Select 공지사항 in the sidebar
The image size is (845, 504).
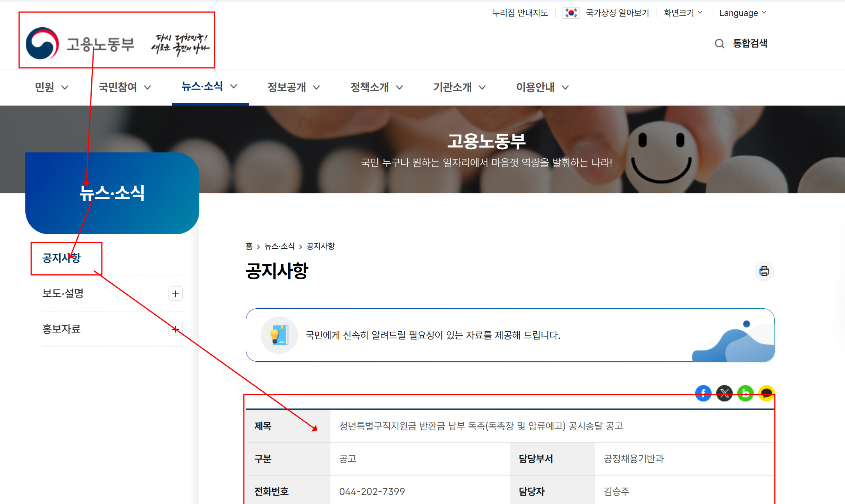click(61, 258)
